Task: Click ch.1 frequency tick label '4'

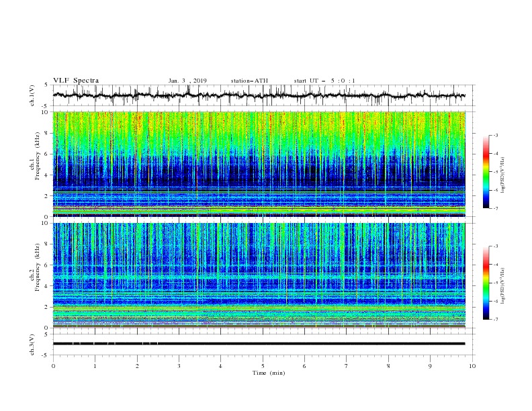Action: (x=47, y=175)
